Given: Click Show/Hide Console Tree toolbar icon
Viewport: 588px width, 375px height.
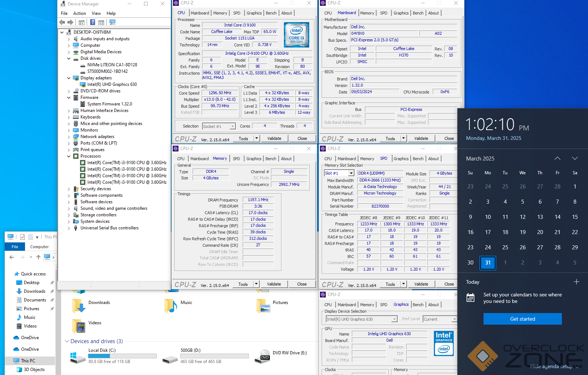Looking at the screenshot, I should 82,22.
